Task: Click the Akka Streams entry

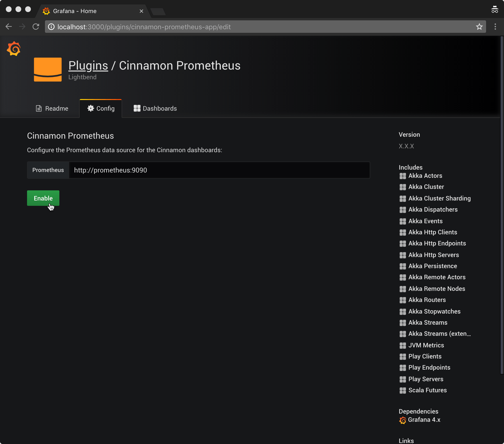Action: click(x=427, y=322)
